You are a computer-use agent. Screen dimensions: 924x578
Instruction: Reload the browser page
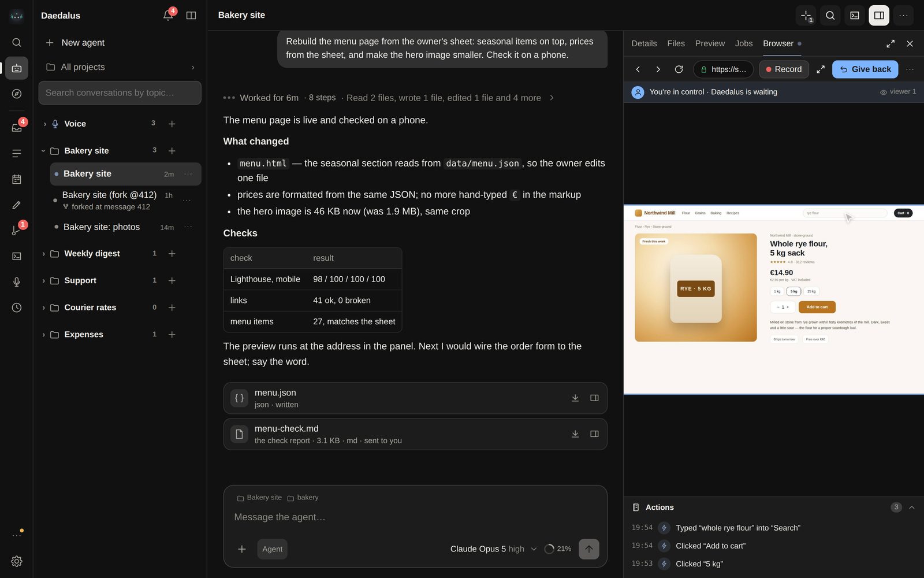pyautogui.click(x=679, y=69)
